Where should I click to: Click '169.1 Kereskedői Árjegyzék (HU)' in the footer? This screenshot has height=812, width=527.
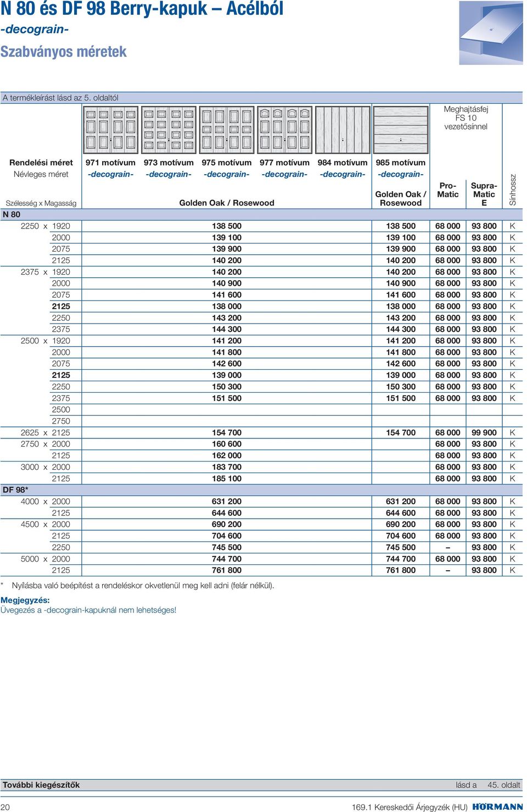coord(410,807)
